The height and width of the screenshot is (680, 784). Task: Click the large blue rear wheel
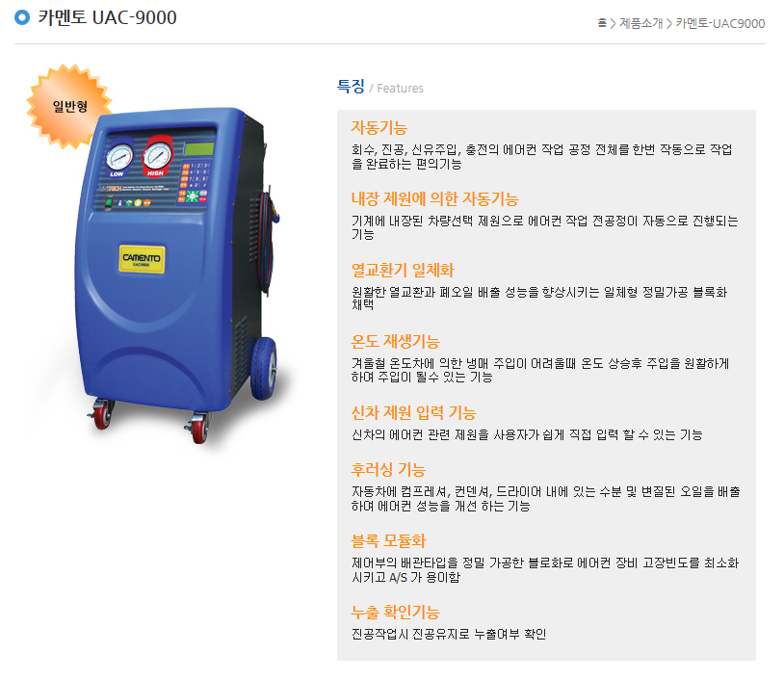[264, 369]
